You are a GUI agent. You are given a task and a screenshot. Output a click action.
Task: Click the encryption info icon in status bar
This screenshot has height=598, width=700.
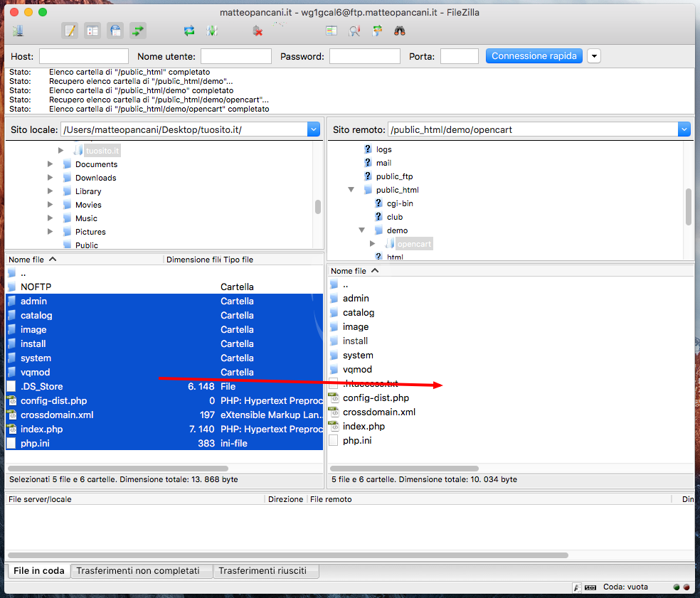click(x=577, y=587)
